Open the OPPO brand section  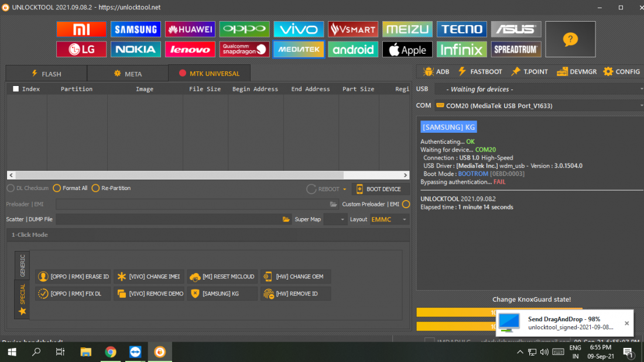(x=244, y=29)
